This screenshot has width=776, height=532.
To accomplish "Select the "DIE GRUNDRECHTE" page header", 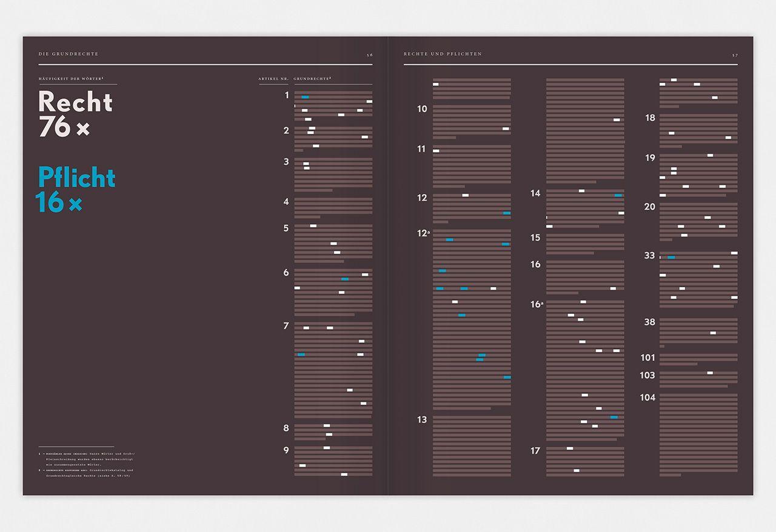I will (x=68, y=54).
